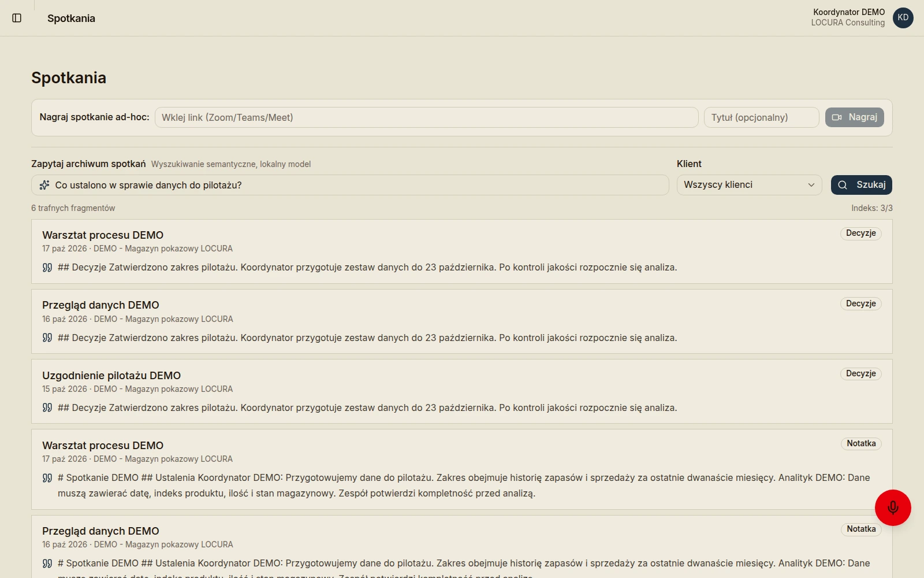Click LOCURA Consulting organization label
Image resolution: width=924 pixels, height=578 pixels.
848,23
